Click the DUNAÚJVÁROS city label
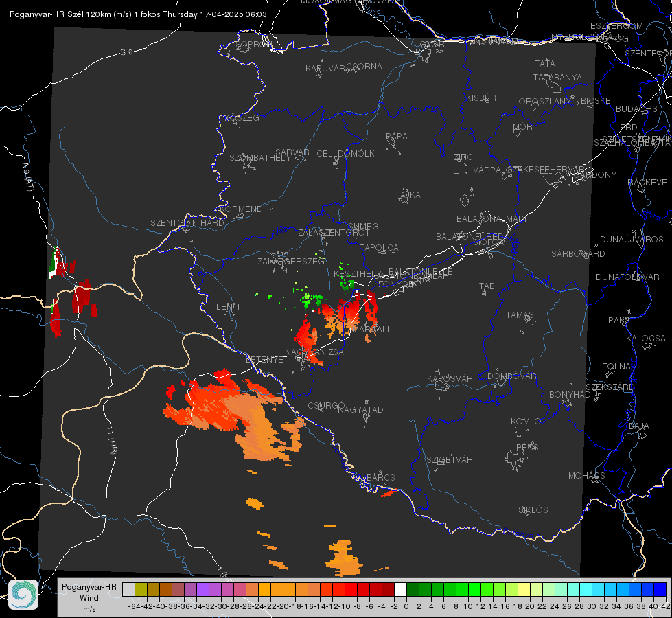Image resolution: width=672 pixels, height=618 pixels. 632,240
